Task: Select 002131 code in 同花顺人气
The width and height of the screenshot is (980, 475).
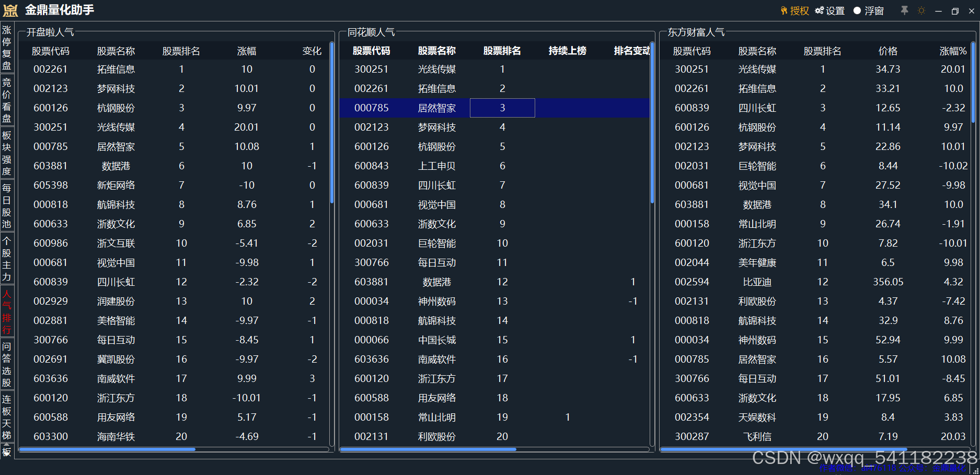Action: 372,436
